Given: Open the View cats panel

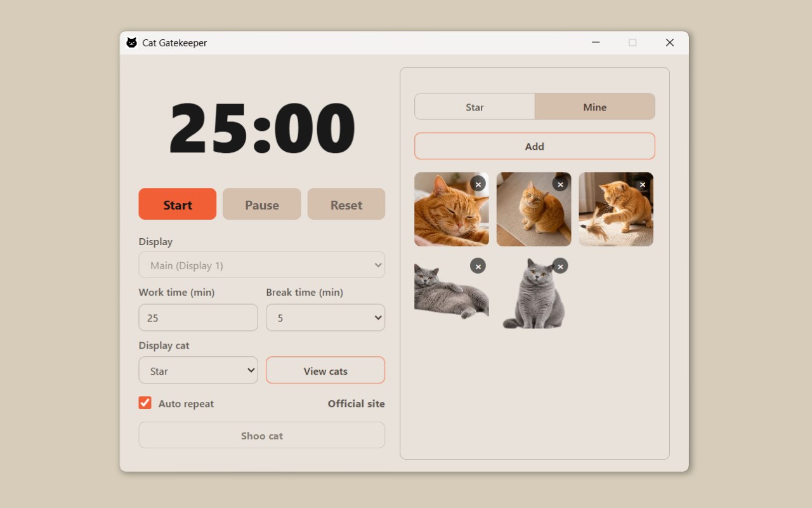Looking at the screenshot, I should tap(325, 370).
